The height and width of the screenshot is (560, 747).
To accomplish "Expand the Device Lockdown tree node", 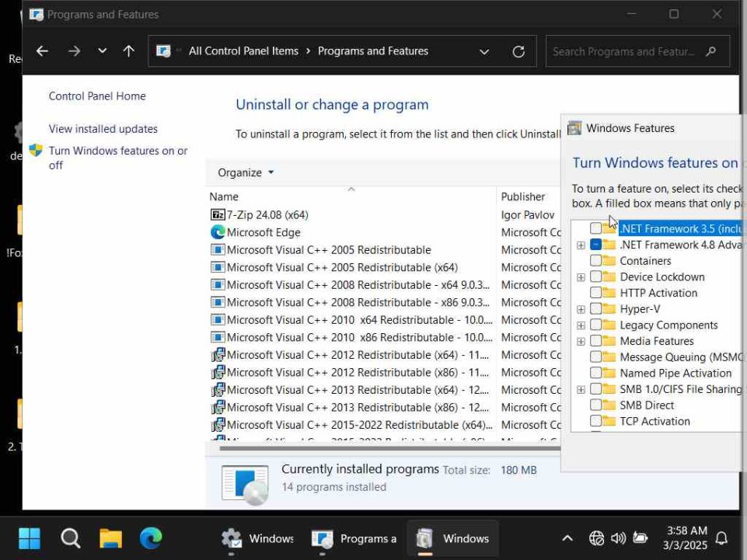I will click(581, 277).
